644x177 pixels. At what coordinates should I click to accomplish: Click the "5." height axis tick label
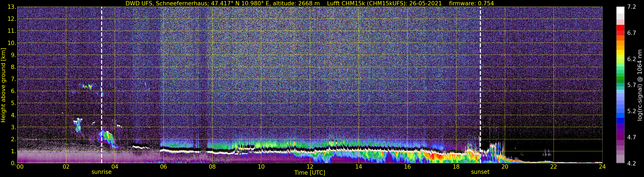[13, 103]
